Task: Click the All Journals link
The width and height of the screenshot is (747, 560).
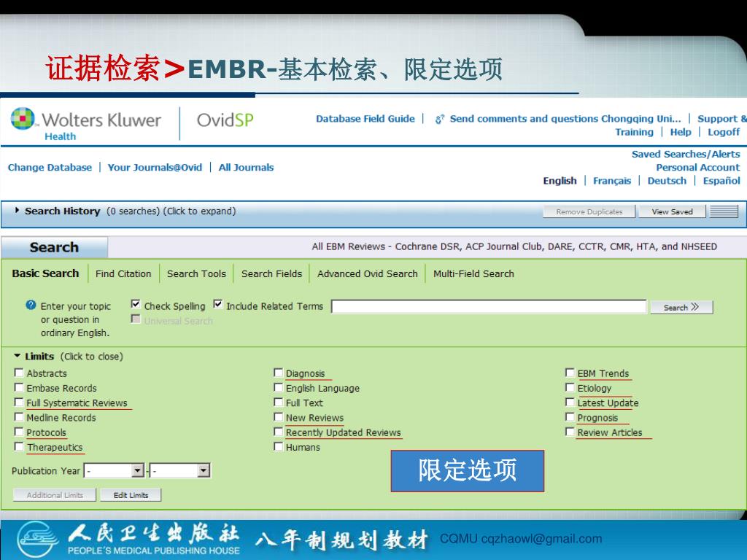Action: coord(246,167)
